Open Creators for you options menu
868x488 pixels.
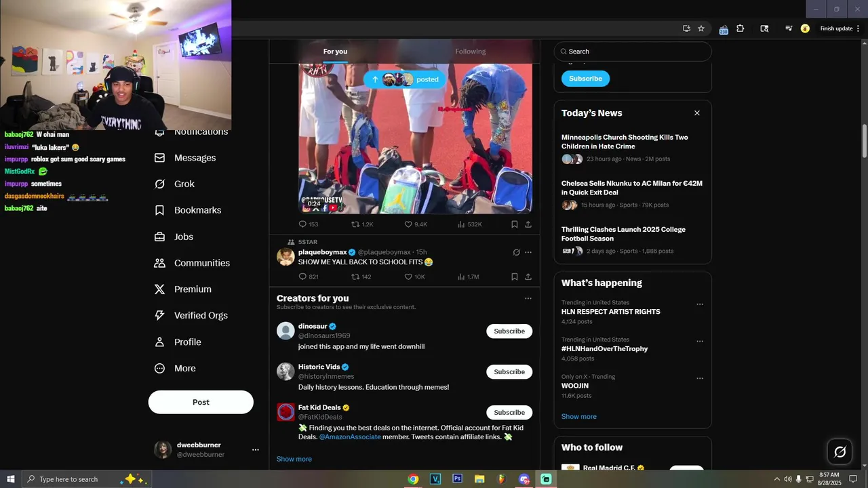tap(528, 298)
